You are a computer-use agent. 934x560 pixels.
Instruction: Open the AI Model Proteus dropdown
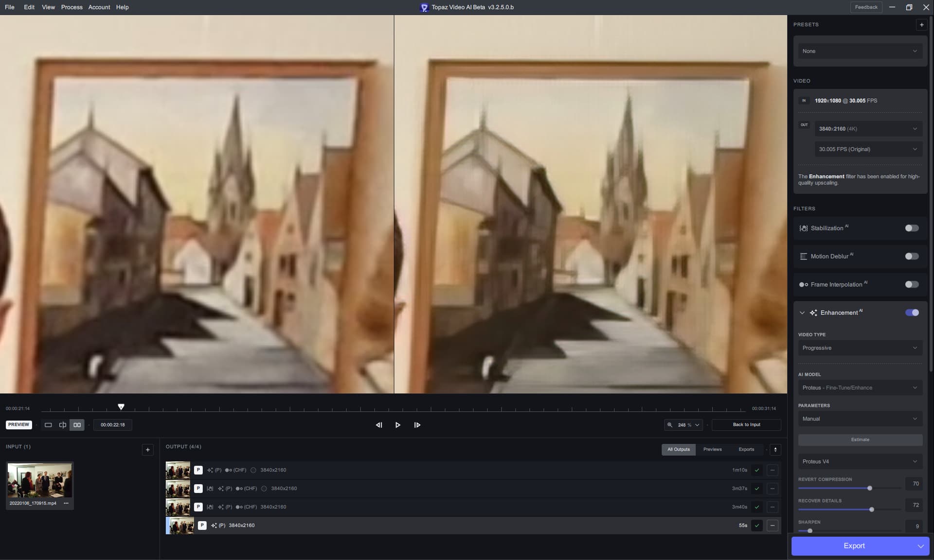860,388
